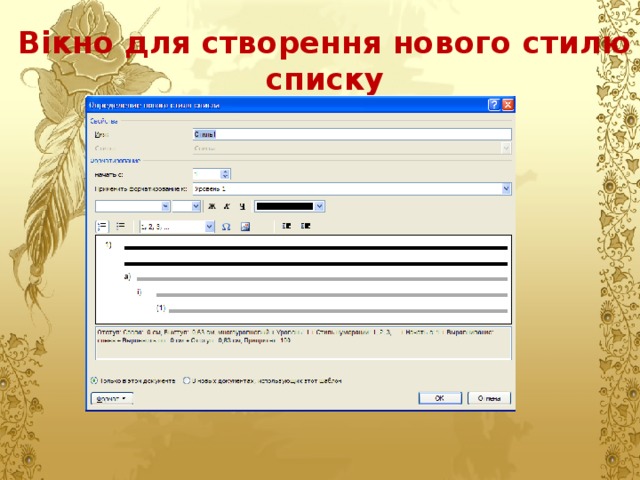Confirm with the OK button
640x480 pixels.
click(440, 398)
